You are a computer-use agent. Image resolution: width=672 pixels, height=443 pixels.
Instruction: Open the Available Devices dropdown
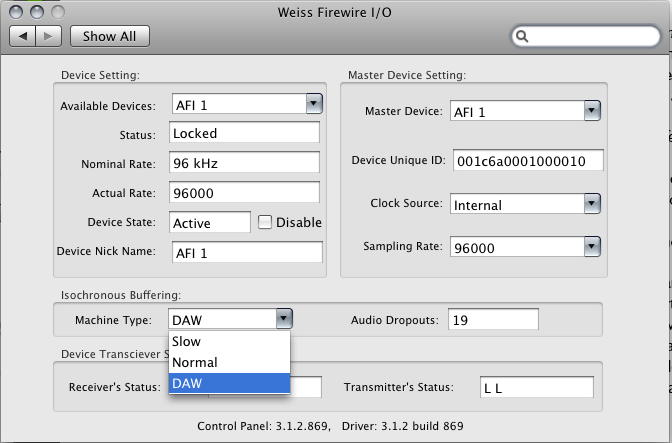pos(312,104)
